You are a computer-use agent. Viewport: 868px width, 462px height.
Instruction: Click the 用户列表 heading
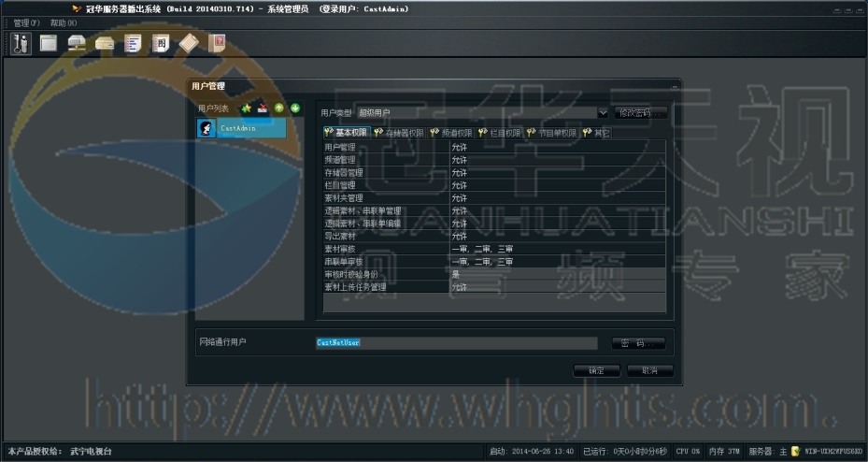213,108
